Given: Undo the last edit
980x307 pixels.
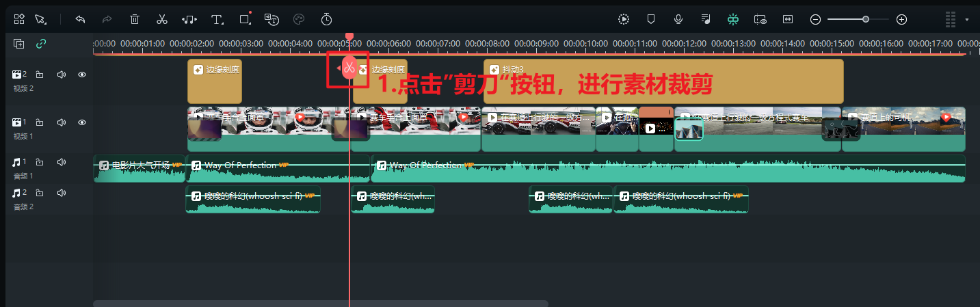Looking at the screenshot, I should pos(80,19).
